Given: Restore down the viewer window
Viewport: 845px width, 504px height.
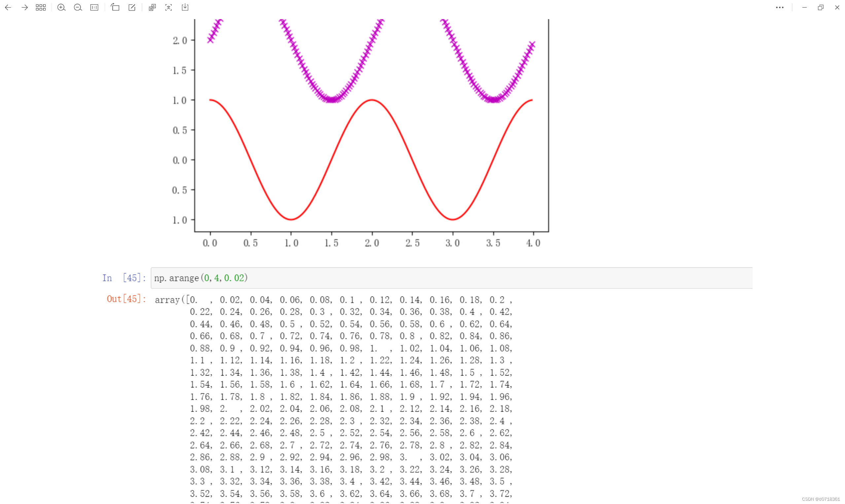Looking at the screenshot, I should pyautogui.click(x=821, y=8).
